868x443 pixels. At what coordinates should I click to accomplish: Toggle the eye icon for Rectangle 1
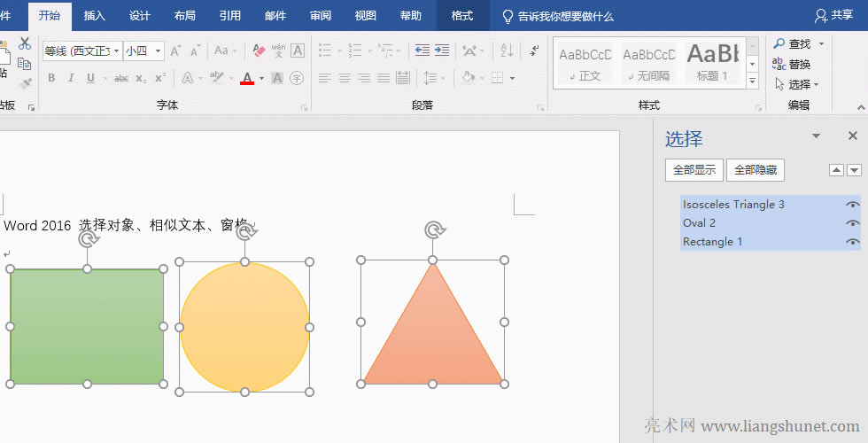point(852,242)
